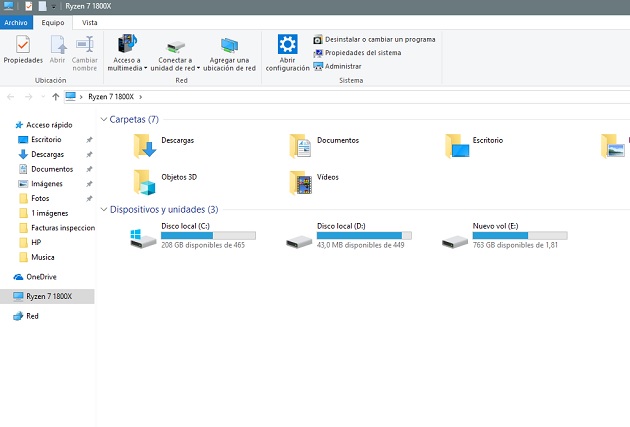The width and height of the screenshot is (630, 427).
Task: Collapse the Carpetas (7) section
Action: click(x=104, y=120)
